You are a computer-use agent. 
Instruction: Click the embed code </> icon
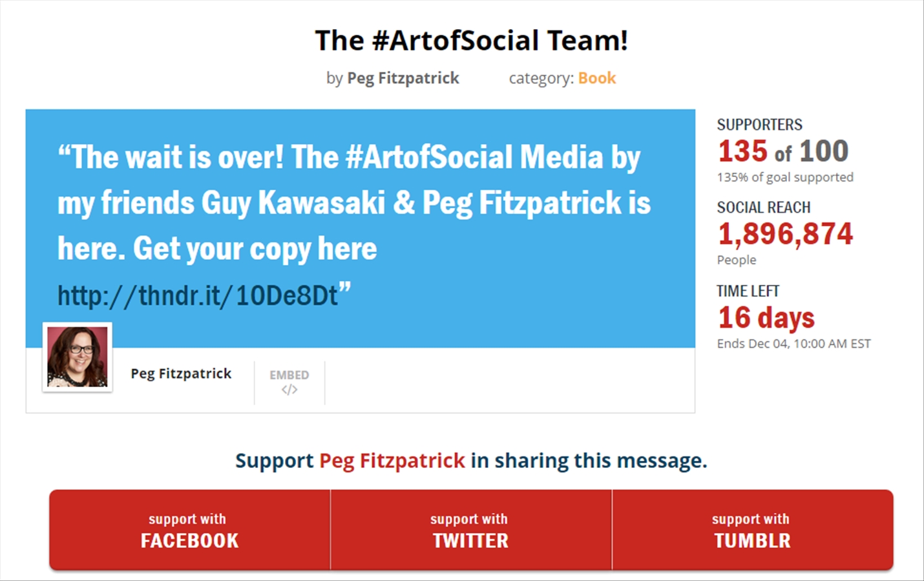289,390
